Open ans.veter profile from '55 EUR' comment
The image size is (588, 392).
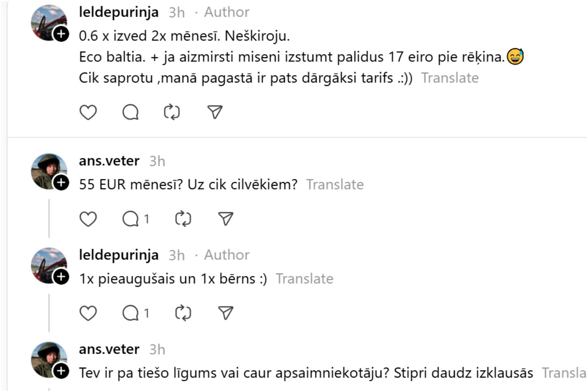coord(109,161)
